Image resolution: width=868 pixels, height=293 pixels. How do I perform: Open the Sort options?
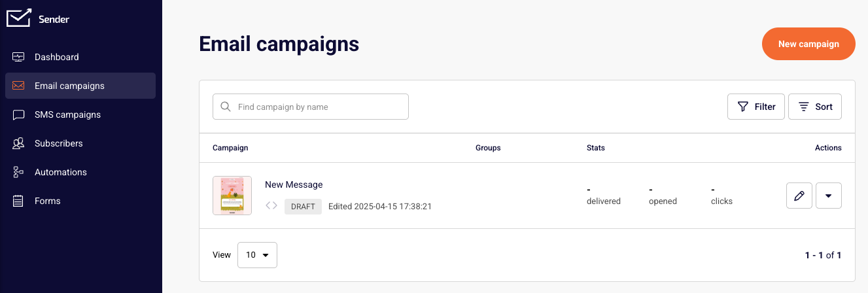pyautogui.click(x=815, y=107)
